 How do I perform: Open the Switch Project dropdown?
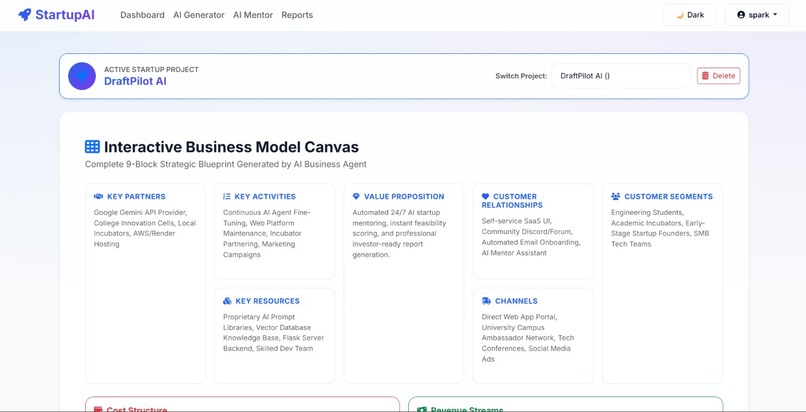[621, 76]
